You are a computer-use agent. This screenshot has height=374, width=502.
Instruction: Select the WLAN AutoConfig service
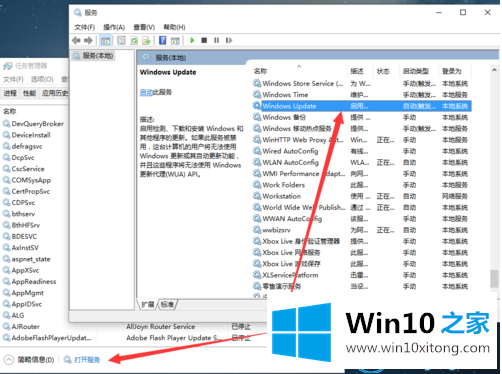pyautogui.click(x=362, y=162)
